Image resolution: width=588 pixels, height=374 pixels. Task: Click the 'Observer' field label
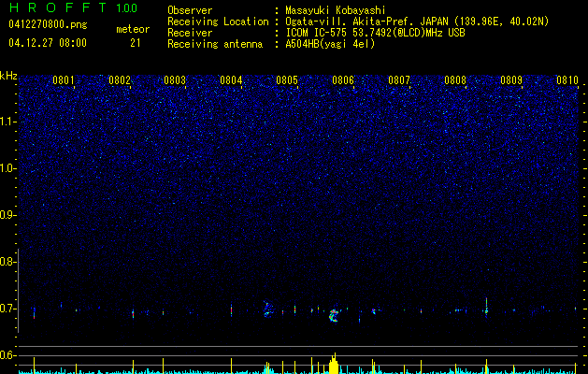[190, 10]
